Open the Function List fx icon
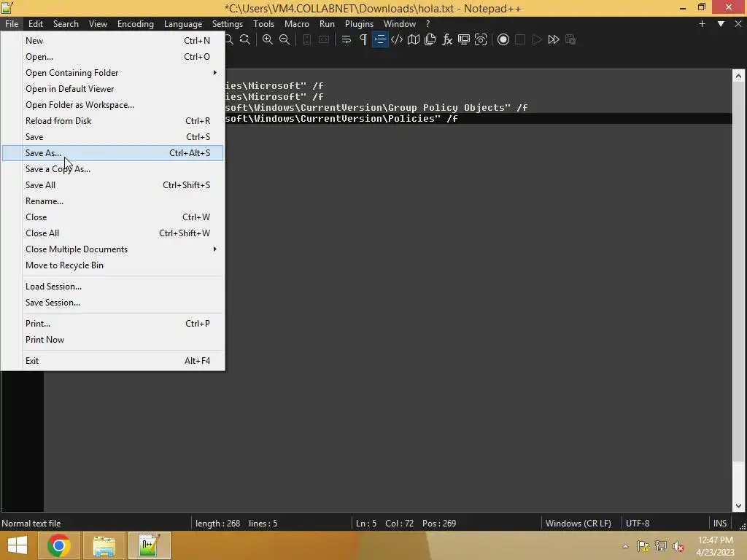Screen dimensions: 747x560 pos(447,39)
